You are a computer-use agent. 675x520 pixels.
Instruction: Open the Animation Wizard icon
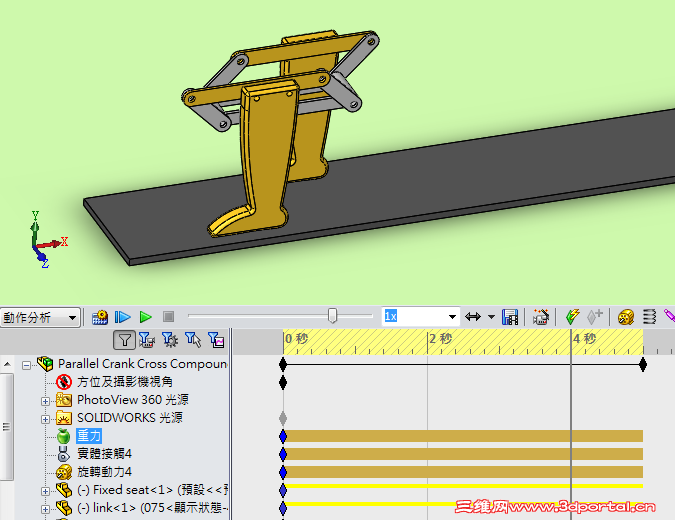(541, 317)
